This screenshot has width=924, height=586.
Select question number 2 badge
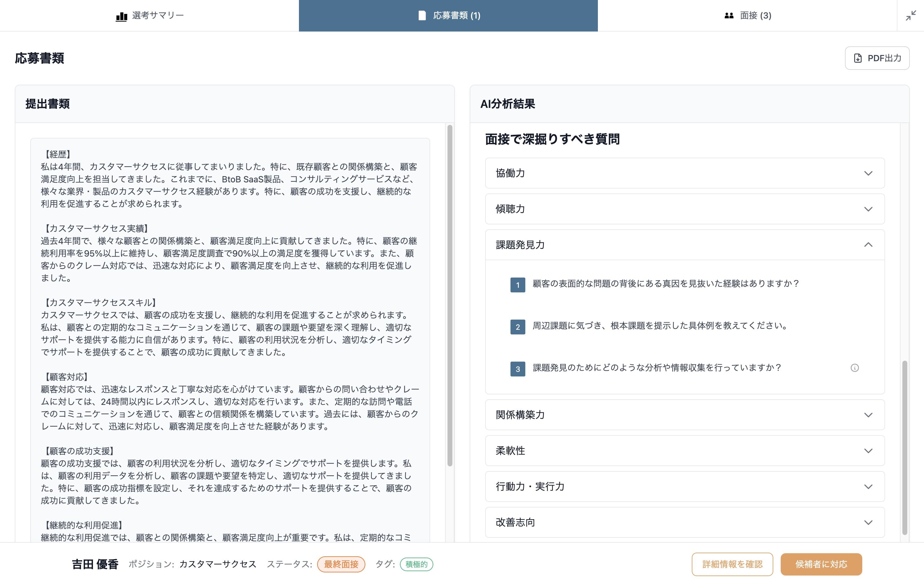[x=518, y=327]
